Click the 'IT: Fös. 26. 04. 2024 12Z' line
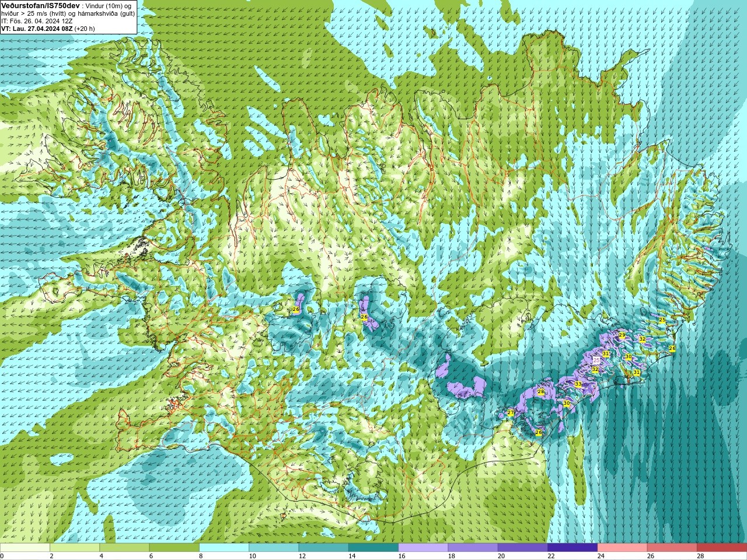Screen dimensions: 747x560 tap(37, 21)
